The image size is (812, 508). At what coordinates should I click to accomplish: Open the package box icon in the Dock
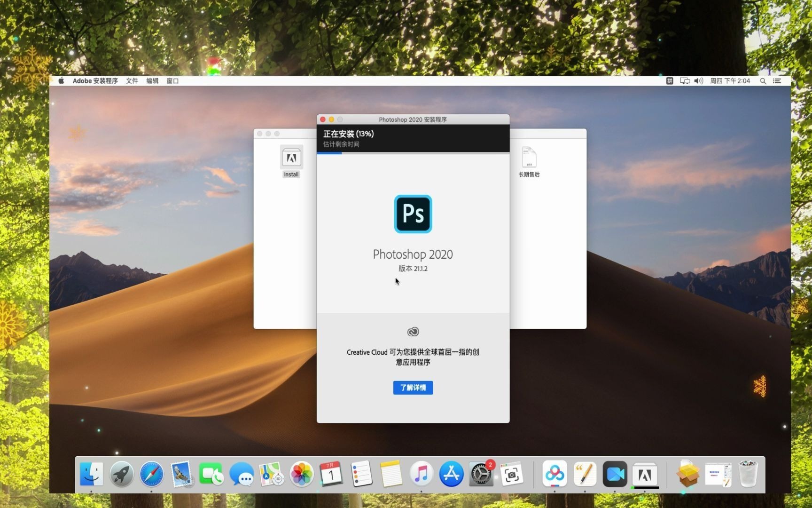687,474
